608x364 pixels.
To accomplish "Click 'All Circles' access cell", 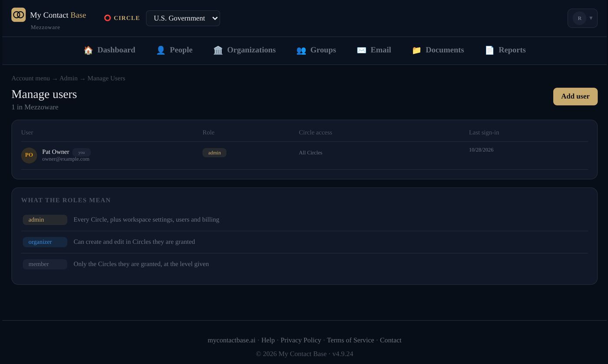I will 311,153.
